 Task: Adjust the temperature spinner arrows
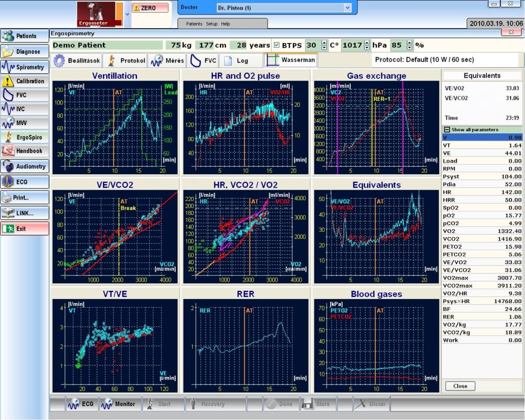324,45
